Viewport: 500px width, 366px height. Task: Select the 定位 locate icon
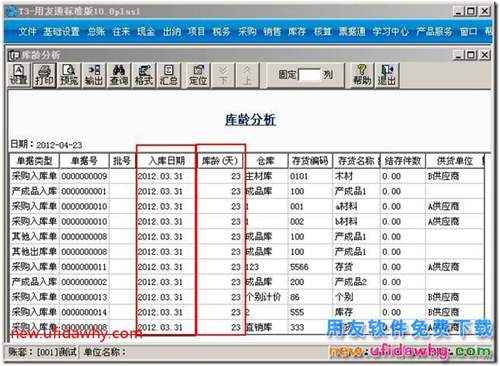tap(198, 75)
